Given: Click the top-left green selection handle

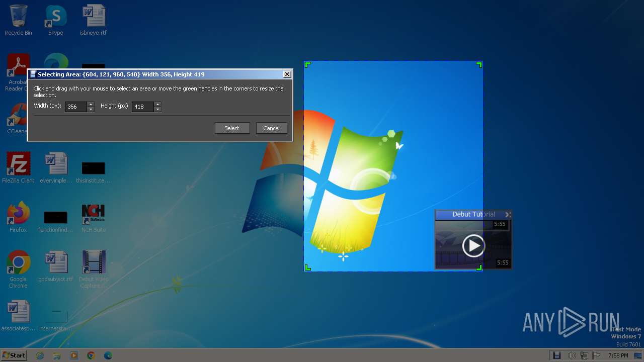Looking at the screenshot, I should (x=308, y=64).
